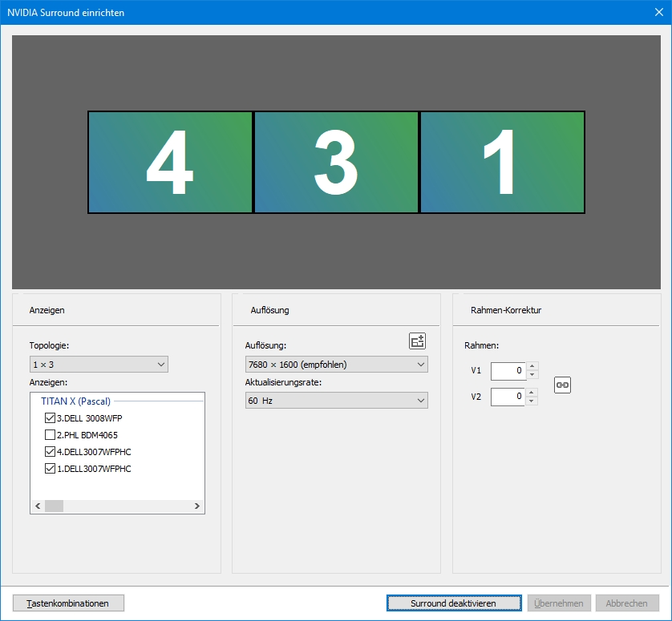The image size is (672, 621).
Task: Click the Anzeigen panel heading
Action: (47, 310)
